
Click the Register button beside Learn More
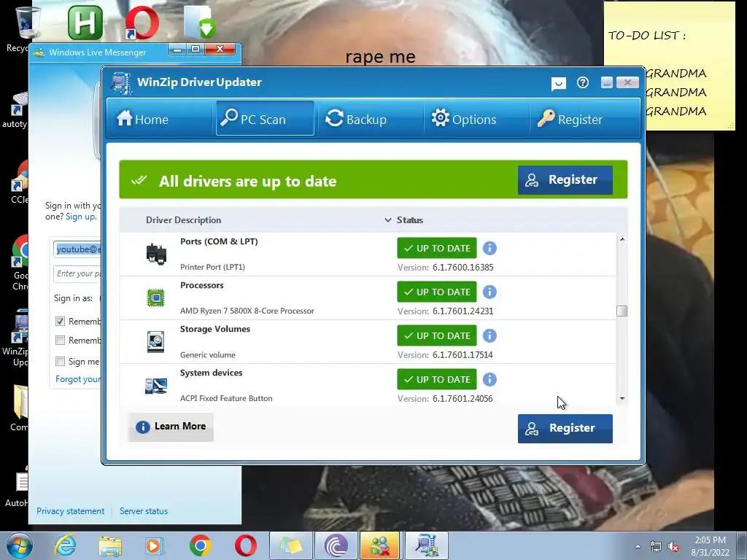pos(565,428)
